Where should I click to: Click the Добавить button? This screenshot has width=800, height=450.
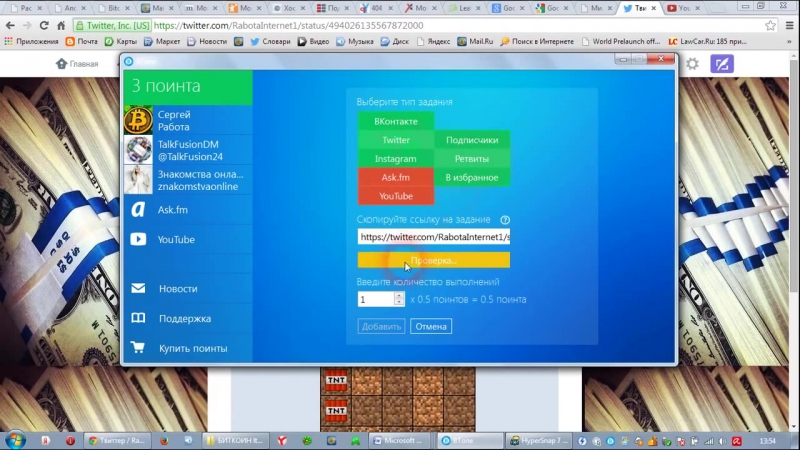click(381, 327)
